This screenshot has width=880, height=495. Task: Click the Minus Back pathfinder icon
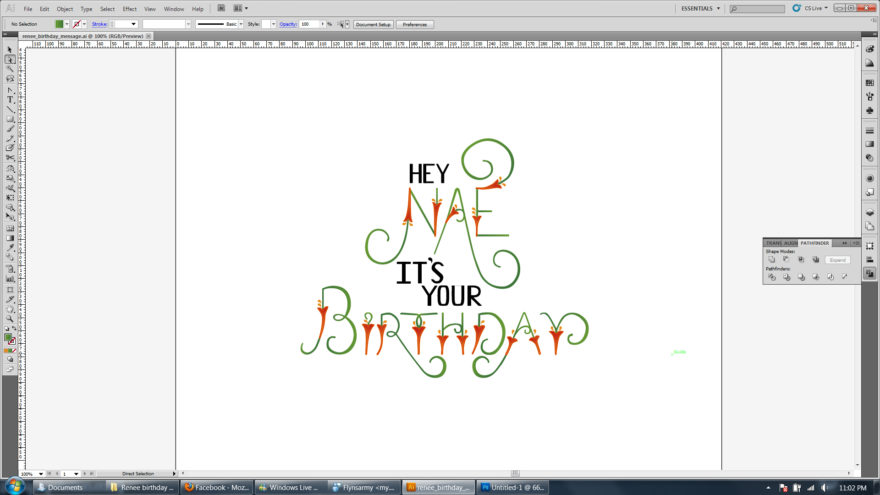click(x=845, y=277)
